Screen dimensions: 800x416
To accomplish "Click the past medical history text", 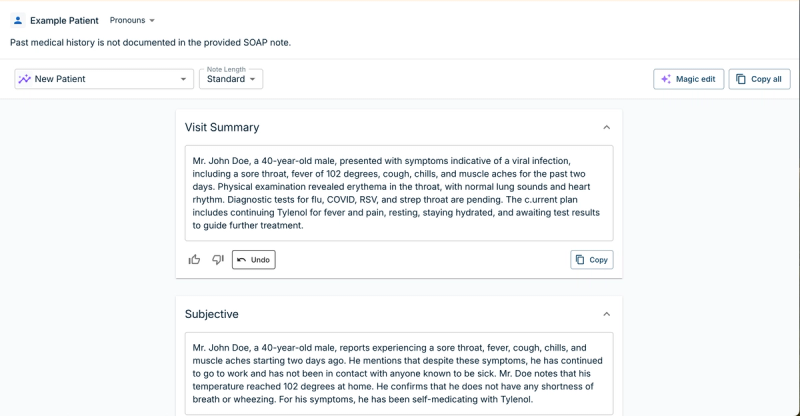I will pos(151,42).
